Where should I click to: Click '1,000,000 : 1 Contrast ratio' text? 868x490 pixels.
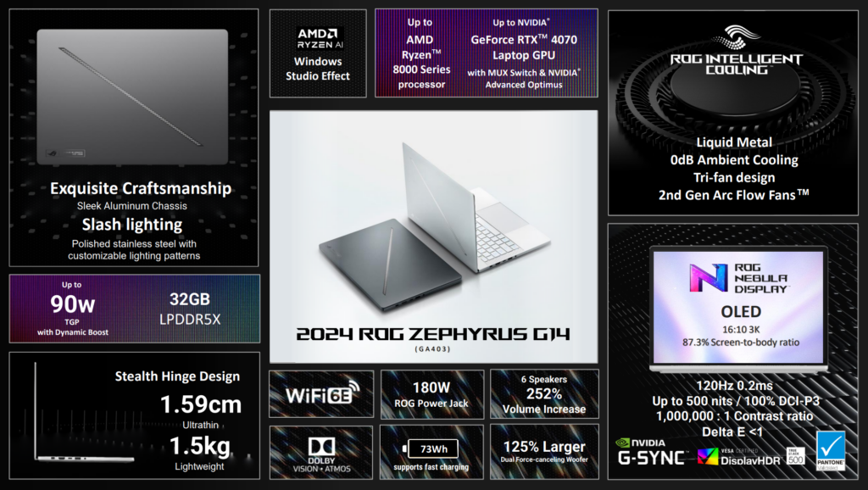tap(735, 416)
